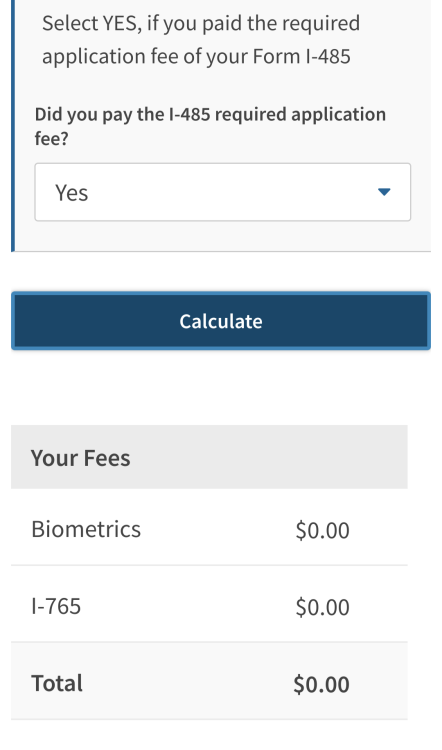Click the Calculate button

(x=221, y=321)
